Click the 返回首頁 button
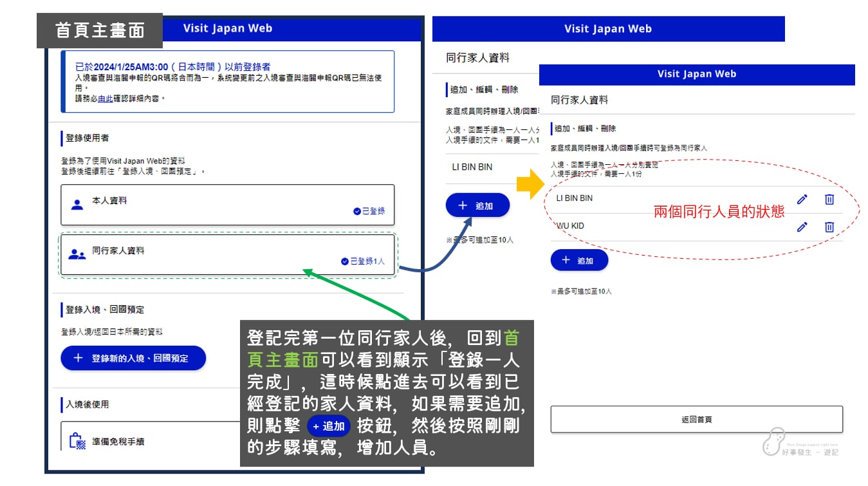This screenshot has width=868, height=486. point(696,419)
